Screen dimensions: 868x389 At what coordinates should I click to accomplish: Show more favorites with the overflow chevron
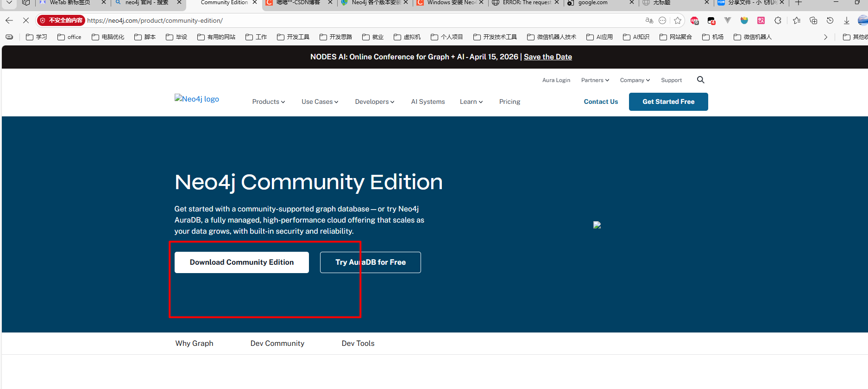click(825, 37)
